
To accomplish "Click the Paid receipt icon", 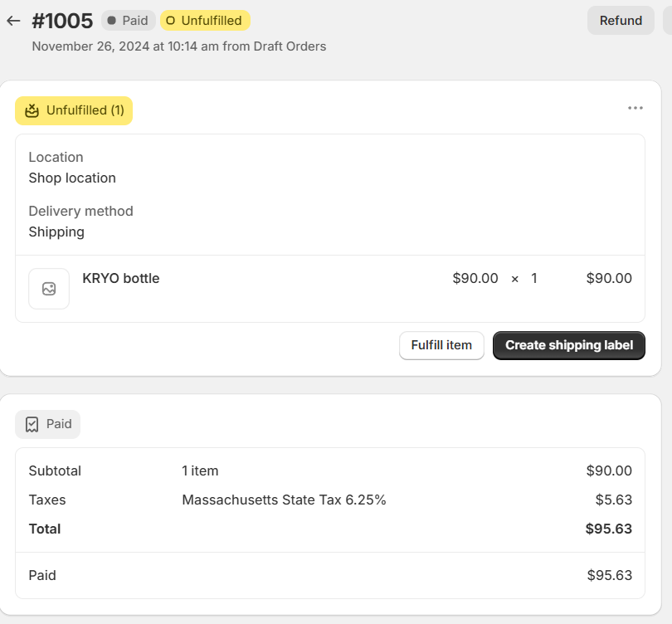I will click(x=32, y=424).
